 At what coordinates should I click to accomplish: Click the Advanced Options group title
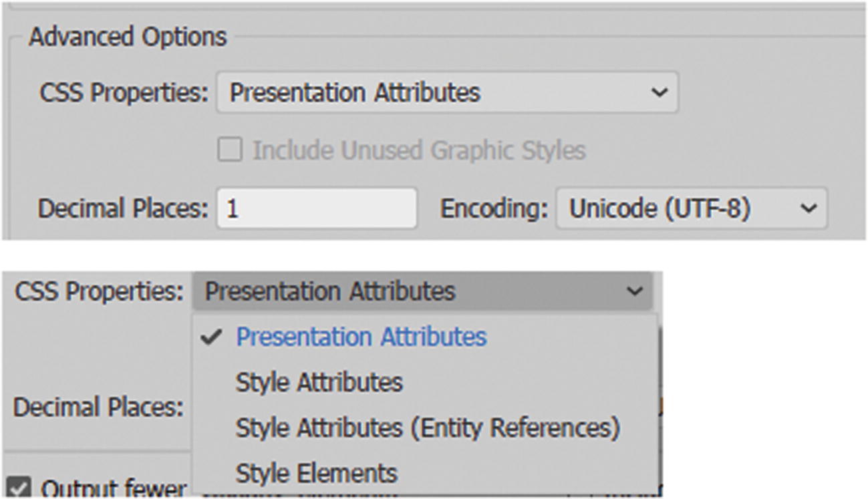pyautogui.click(x=128, y=37)
